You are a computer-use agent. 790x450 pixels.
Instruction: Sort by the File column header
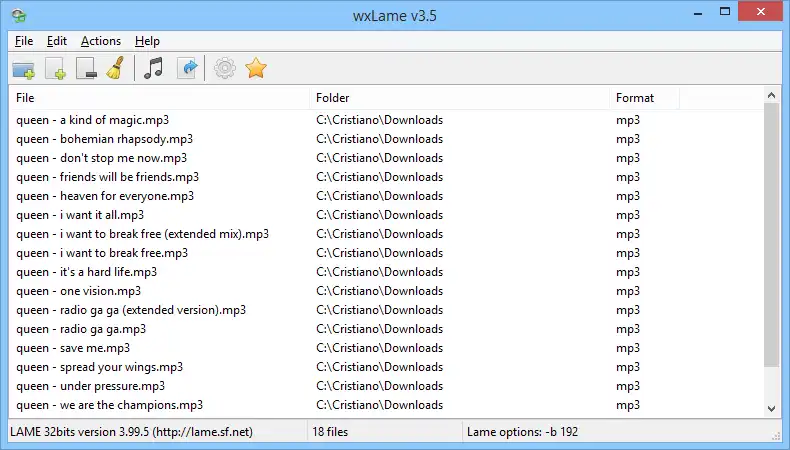click(159, 98)
